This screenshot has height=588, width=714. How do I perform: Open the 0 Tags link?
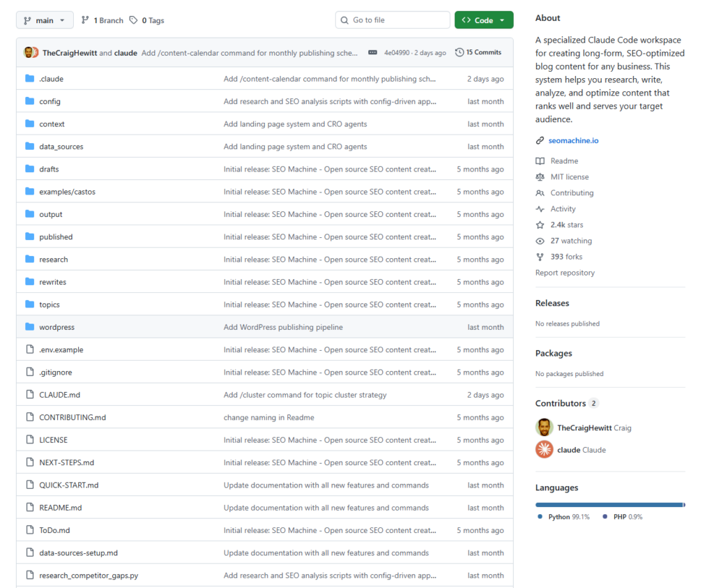coord(147,20)
